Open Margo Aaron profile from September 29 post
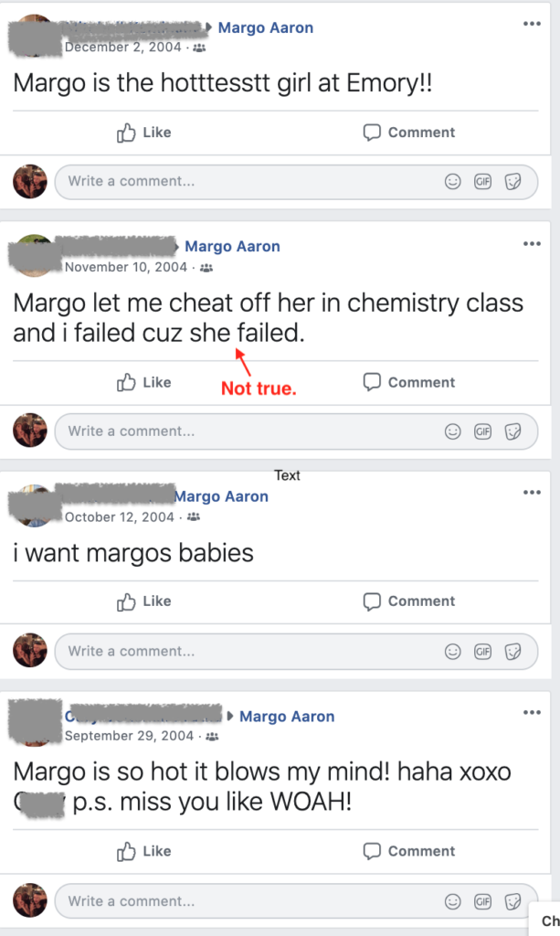The height and width of the screenshot is (936, 560). (x=287, y=717)
